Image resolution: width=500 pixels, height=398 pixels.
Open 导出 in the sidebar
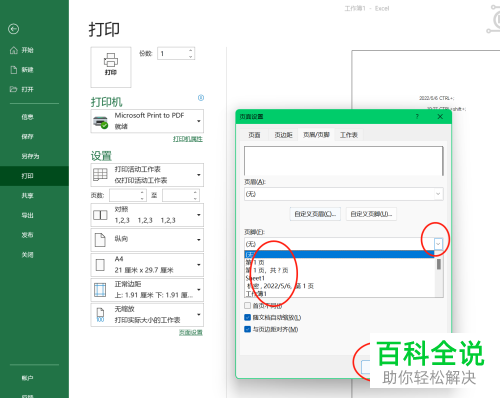(x=27, y=215)
